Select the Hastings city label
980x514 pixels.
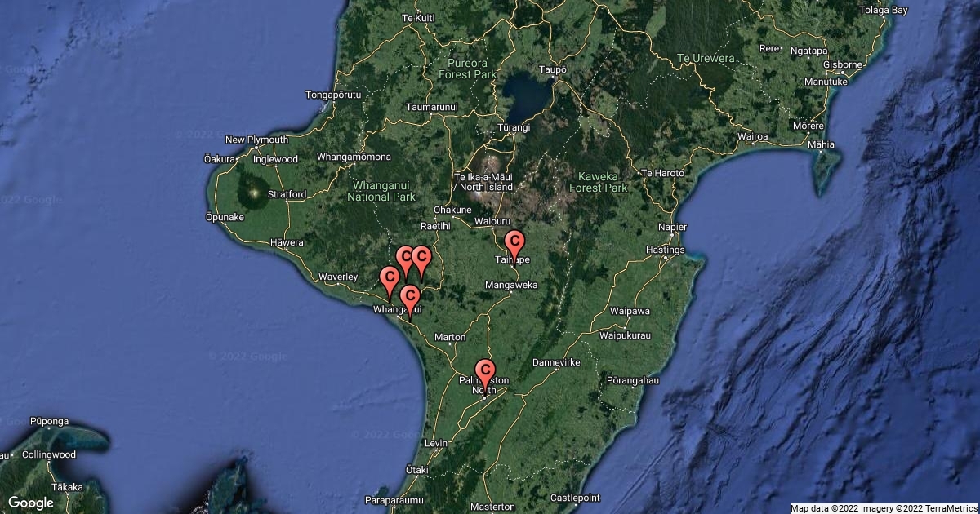[665, 250]
